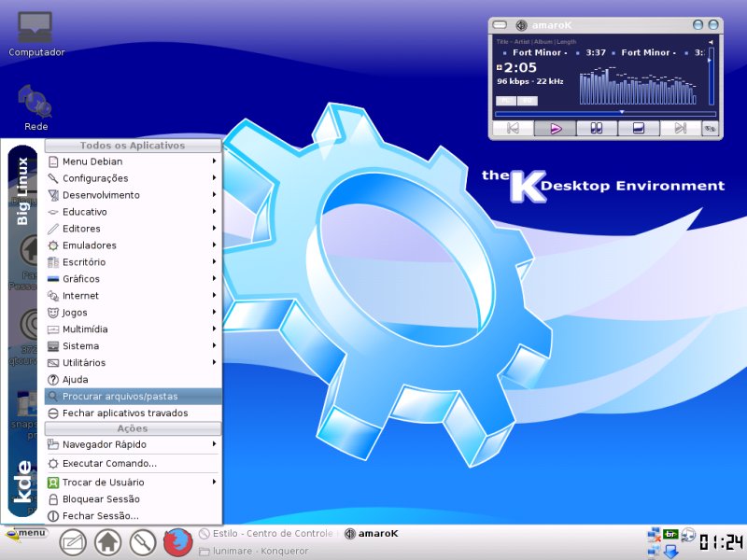Choose Fechar Sessão...
This screenshot has width=747, height=560.
tap(133, 516)
